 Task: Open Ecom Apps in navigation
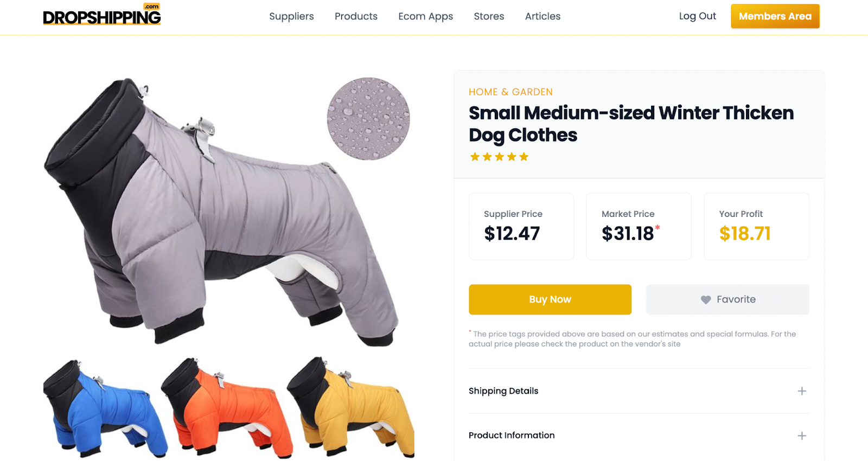click(x=425, y=16)
